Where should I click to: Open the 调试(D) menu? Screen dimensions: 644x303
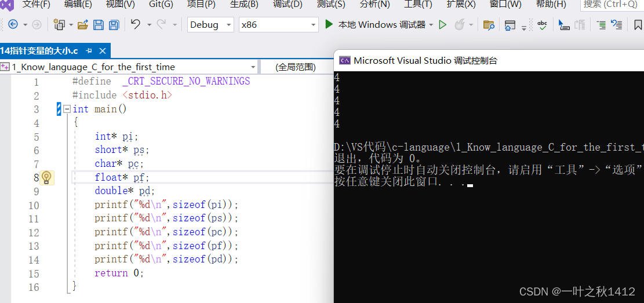click(x=288, y=5)
